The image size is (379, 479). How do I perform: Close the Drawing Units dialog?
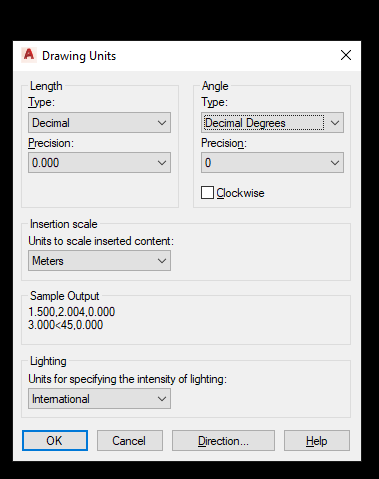pyautogui.click(x=346, y=55)
